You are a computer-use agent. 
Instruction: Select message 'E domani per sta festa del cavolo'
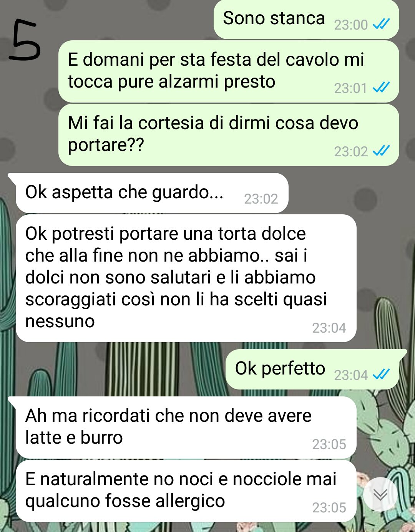(x=229, y=71)
